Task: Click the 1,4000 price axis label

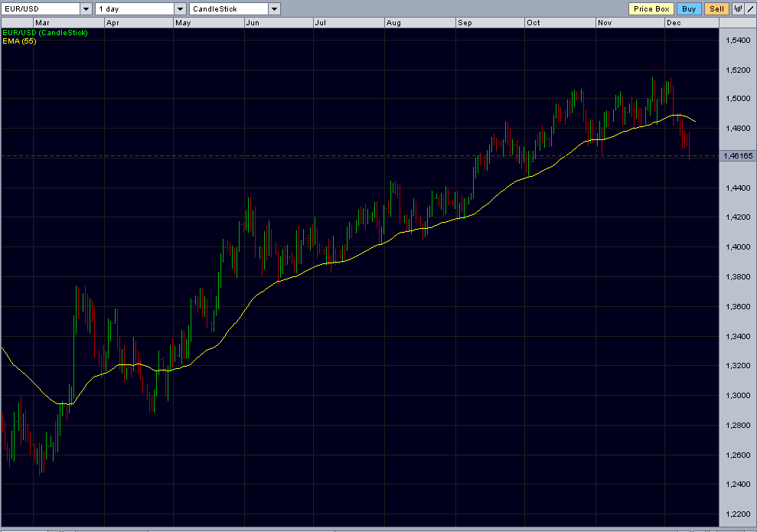Action: point(738,246)
